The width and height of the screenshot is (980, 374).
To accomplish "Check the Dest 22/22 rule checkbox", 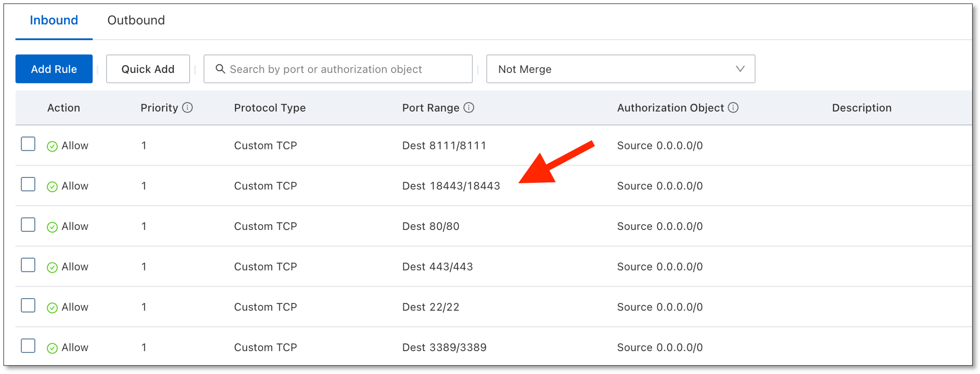I will [x=28, y=305].
